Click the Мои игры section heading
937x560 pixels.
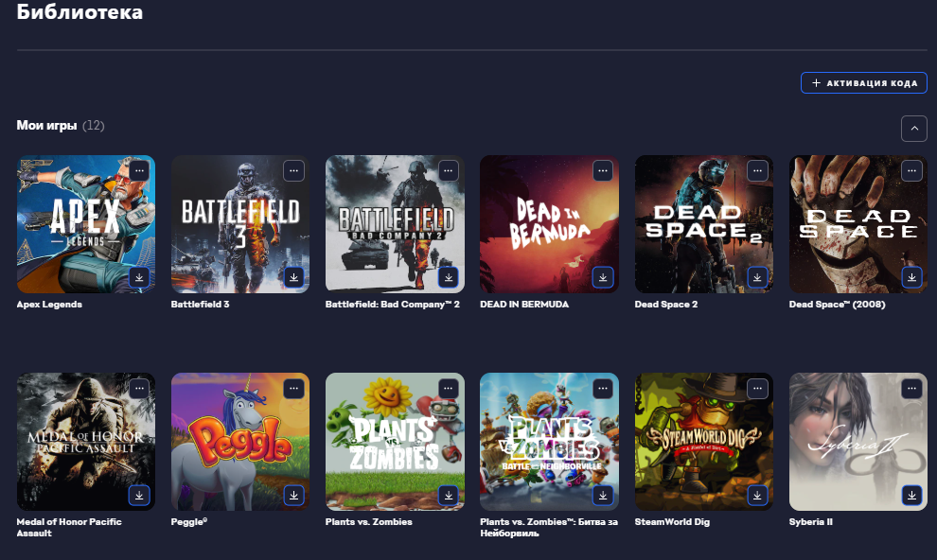[46, 126]
